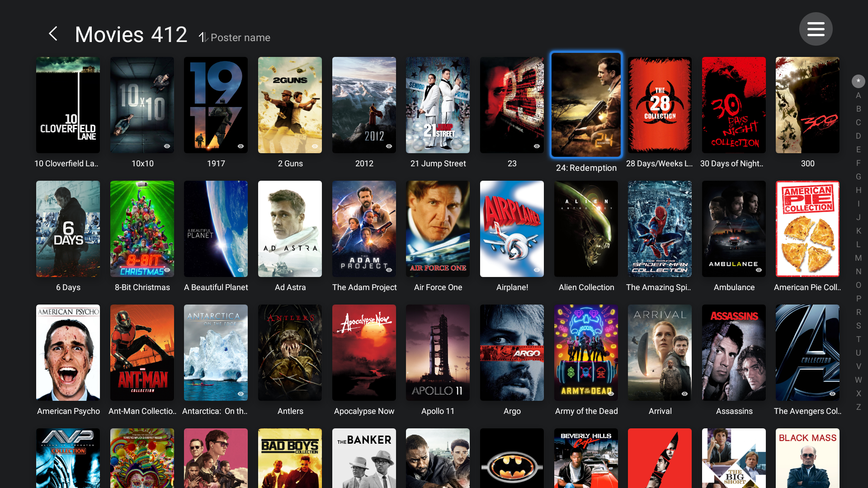Jump to letter W in index

click(x=858, y=380)
